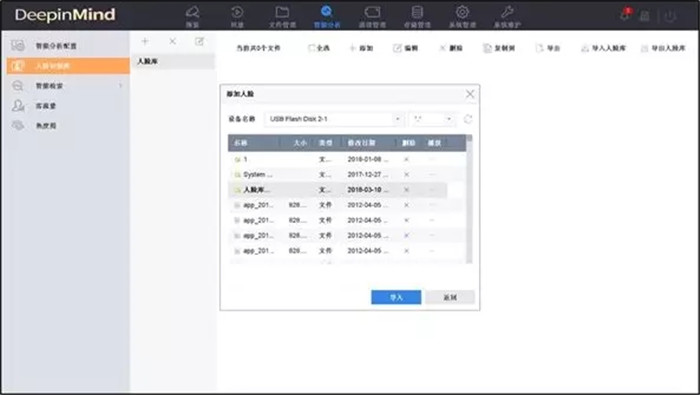
Task: Open the Playback icon in the top bar
Action: click(237, 12)
